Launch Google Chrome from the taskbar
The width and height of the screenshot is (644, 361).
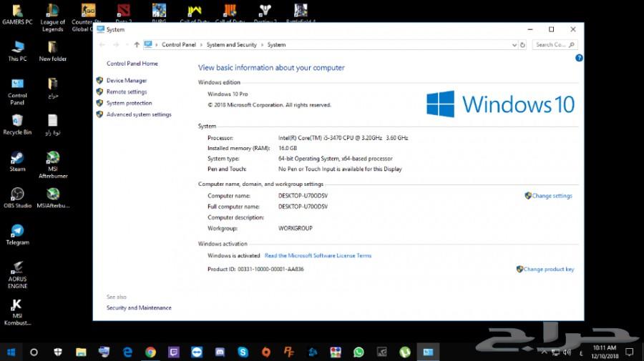point(151,352)
